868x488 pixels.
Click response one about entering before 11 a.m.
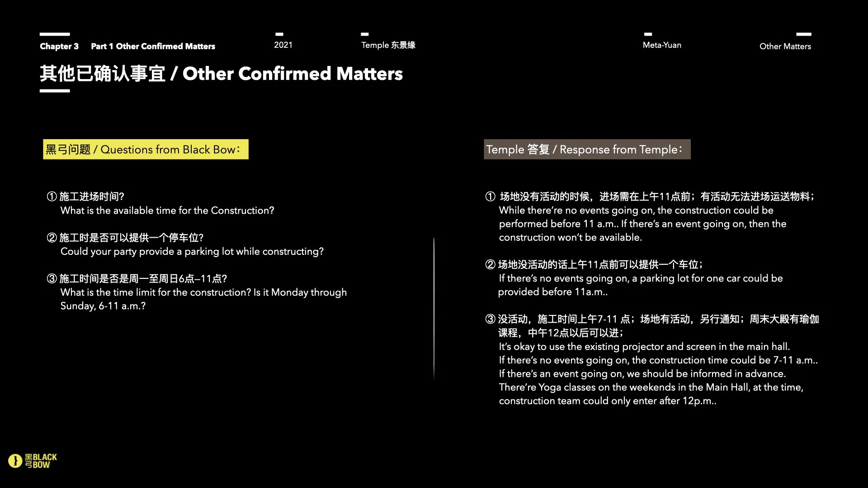pos(642,224)
